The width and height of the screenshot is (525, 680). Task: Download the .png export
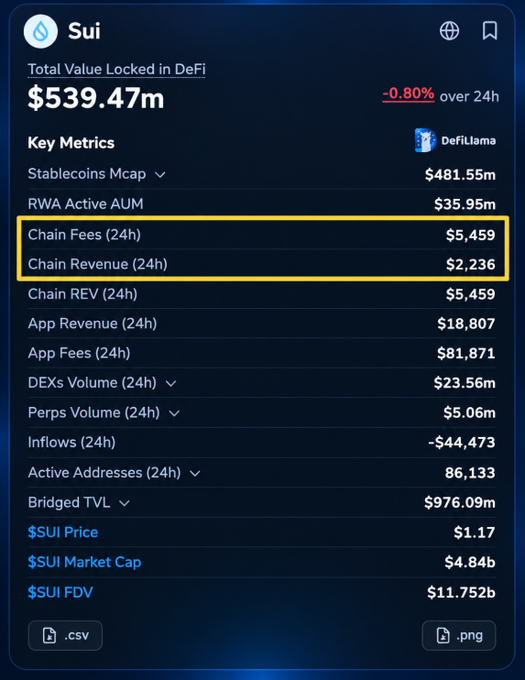point(459,636)
